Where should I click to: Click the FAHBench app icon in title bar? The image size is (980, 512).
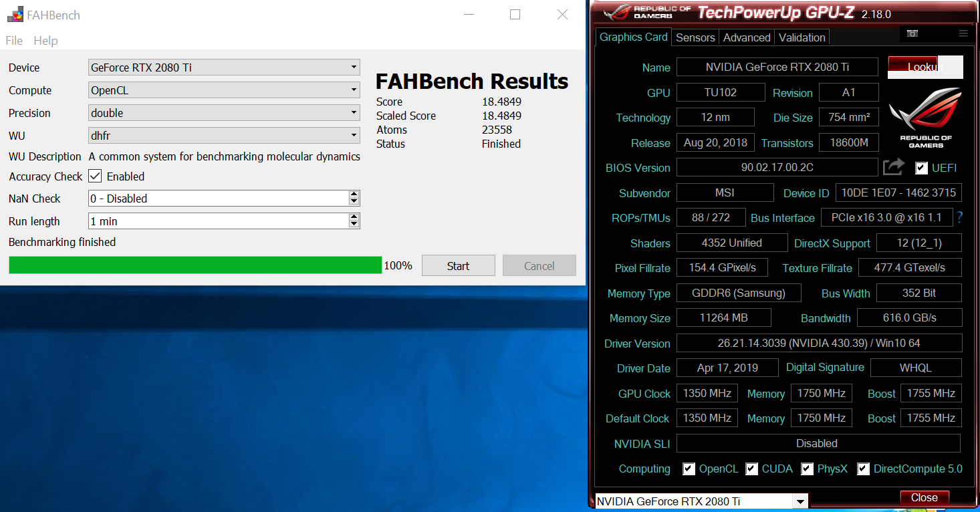pos(15,14)
